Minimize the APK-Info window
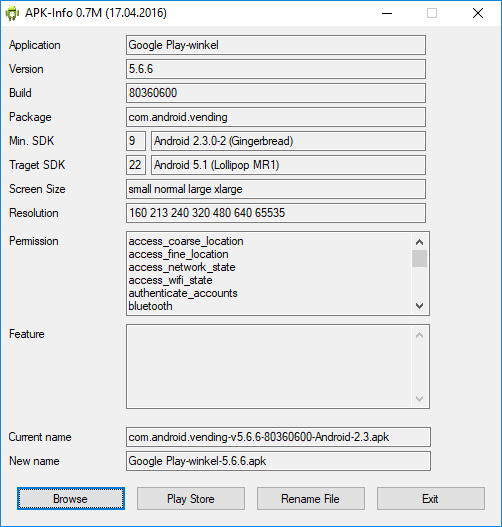The image size is (502, 527). pos(387,13)
